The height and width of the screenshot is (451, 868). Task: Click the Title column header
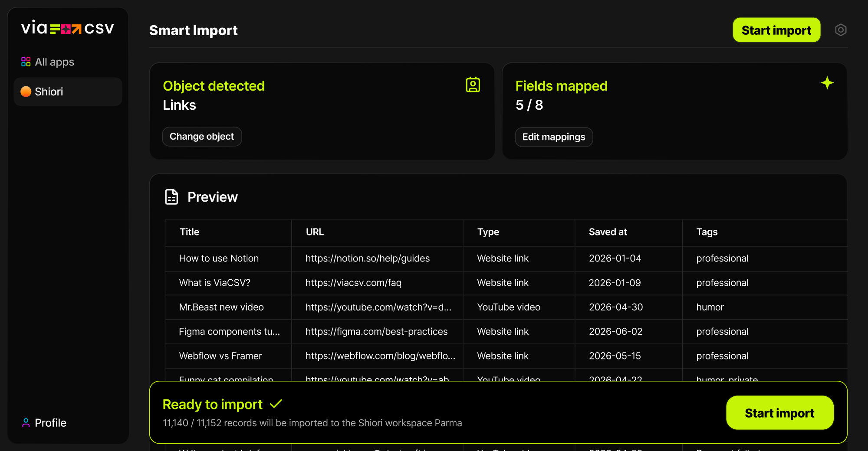coord(228,232)
